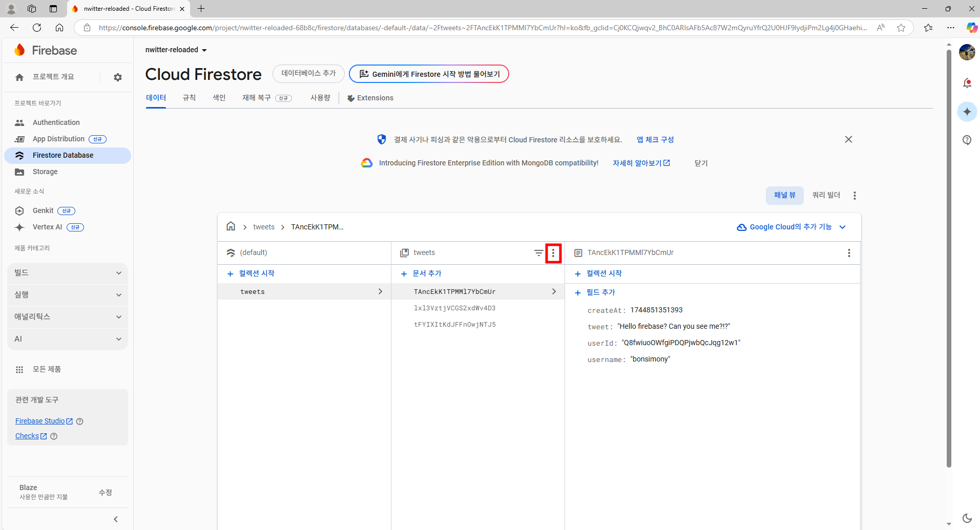The height and width of the screenshot is (530, 980).
Task: Show help for Firebase Studio
Action: 79,421
